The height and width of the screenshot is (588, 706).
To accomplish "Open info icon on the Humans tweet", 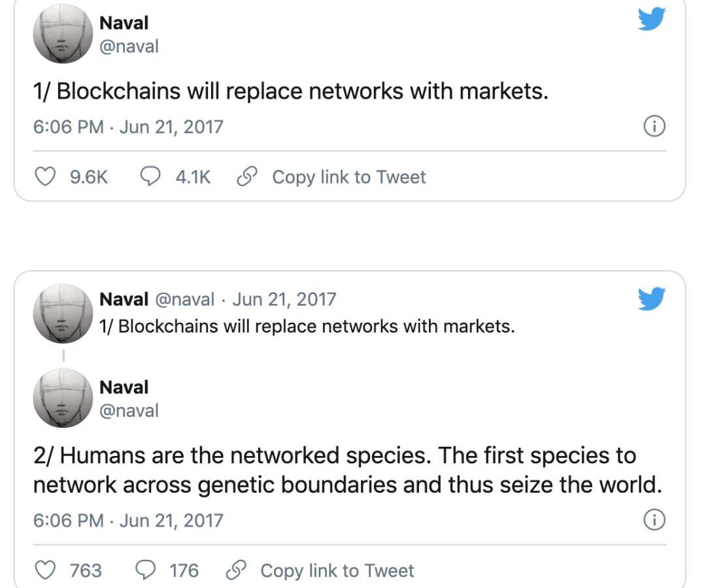I will tap(654, 520).
